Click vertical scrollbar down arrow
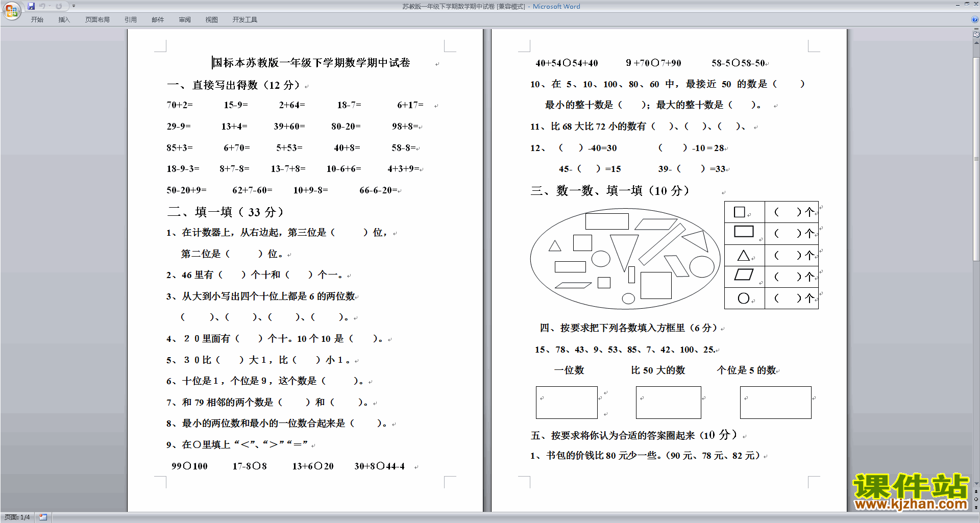Viewport: 980px width, 523px height. pos(976,484)
